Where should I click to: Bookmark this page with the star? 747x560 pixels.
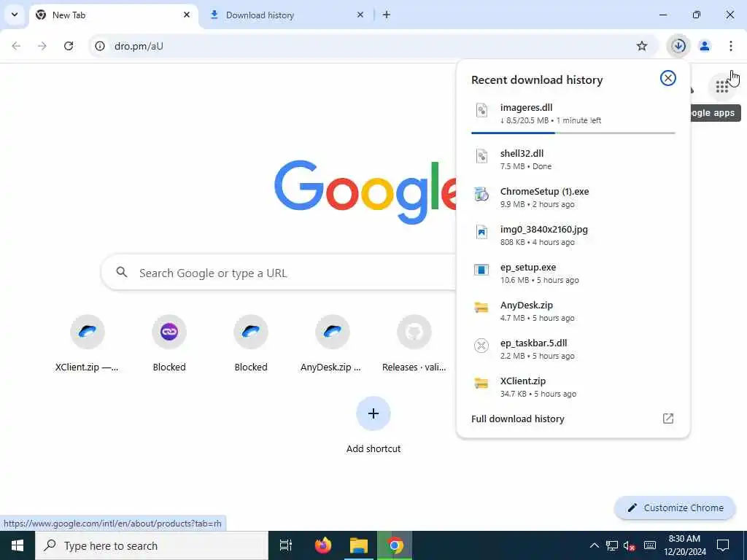[x=642, y=46]
